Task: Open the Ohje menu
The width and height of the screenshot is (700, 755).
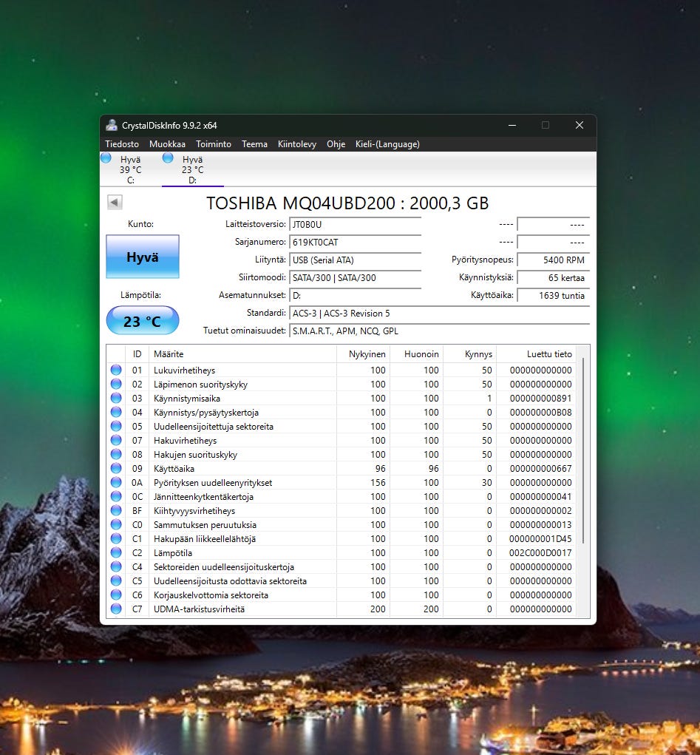Action: [336, 144]
